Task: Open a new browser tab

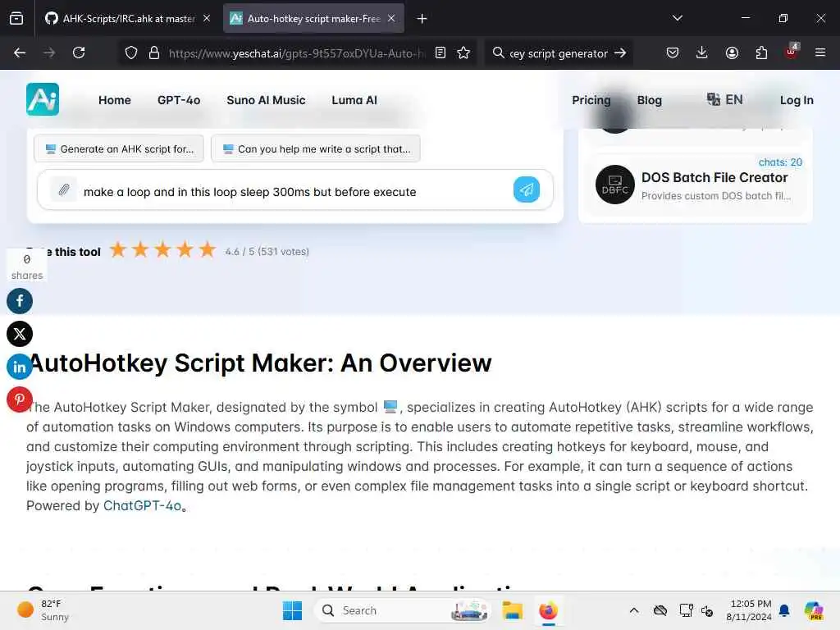Action: pyautogui.click(x=422, y=19)
